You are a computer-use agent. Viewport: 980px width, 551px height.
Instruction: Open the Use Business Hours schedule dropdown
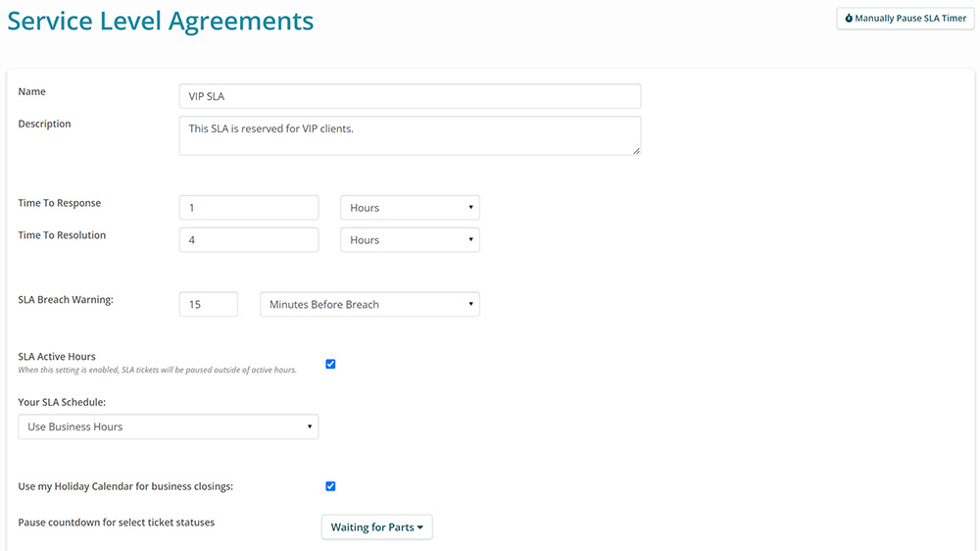169,426
